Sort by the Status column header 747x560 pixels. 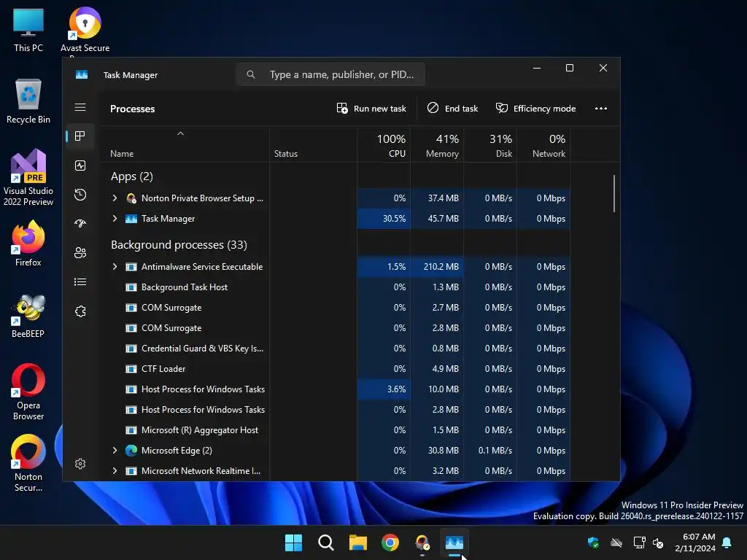click(x=314, y=145)
